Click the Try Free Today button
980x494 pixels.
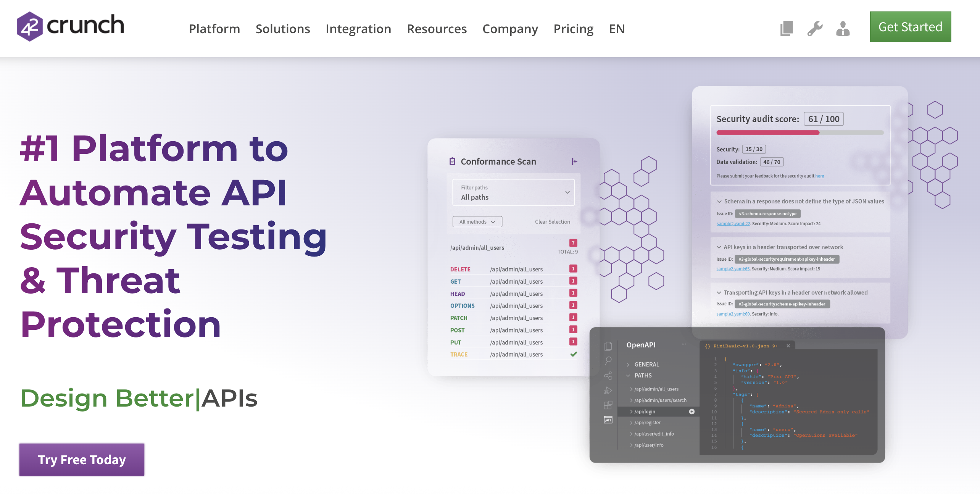(82, 460)
